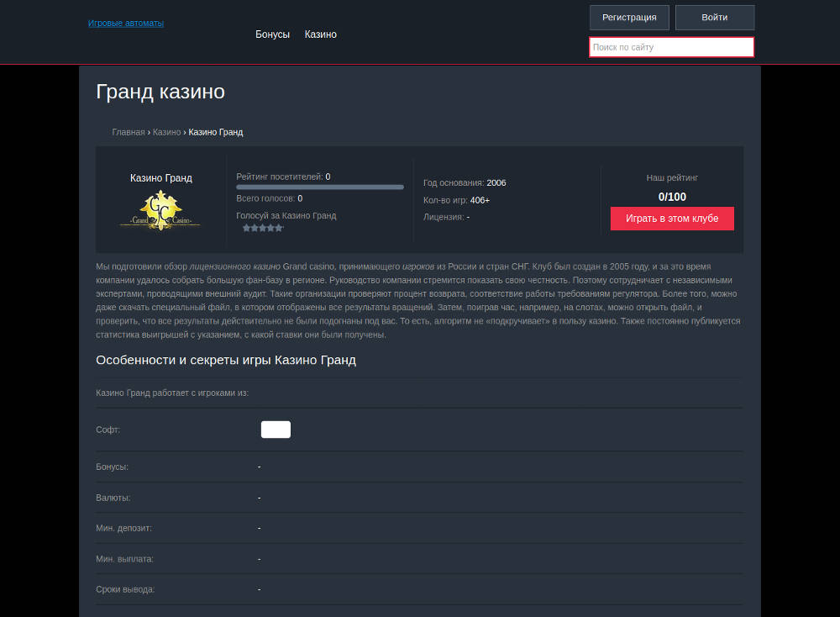The image size is (840, 617).
Task: Click the Регистрация button
Action: click(629, 18)
